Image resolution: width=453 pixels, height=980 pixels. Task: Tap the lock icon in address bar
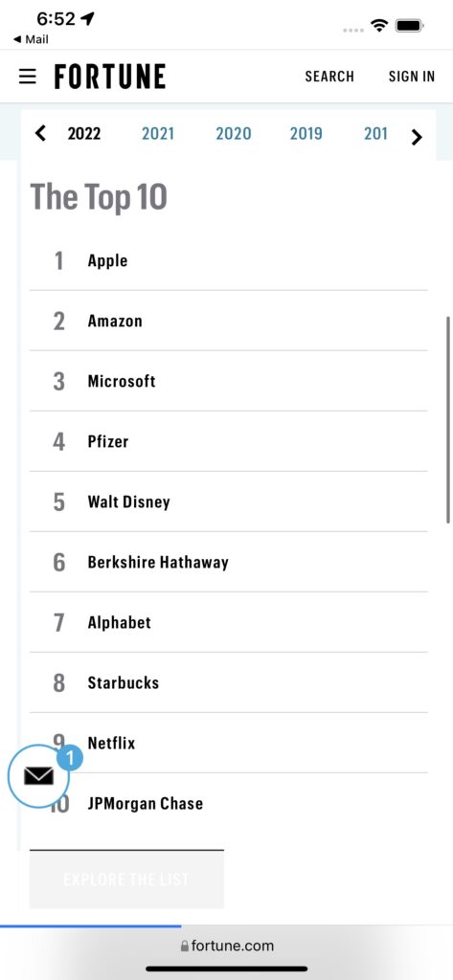pos(184,947)
